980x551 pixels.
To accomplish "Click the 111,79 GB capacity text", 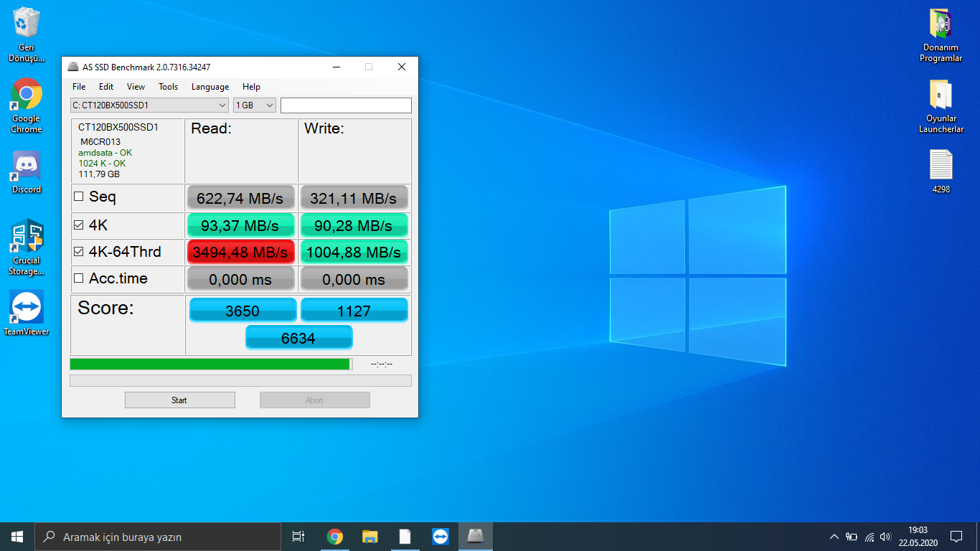I will [x=99, y=174].
